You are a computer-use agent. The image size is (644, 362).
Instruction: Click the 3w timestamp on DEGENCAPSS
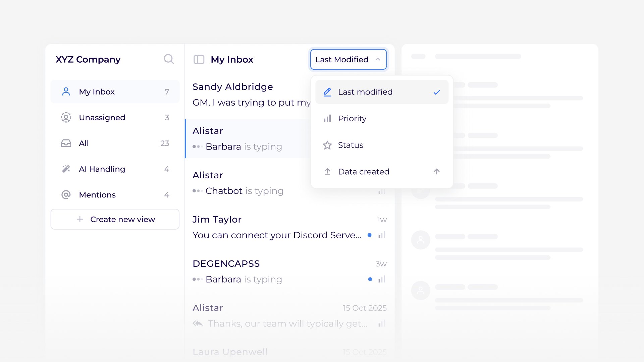click(x=381, y=264)
